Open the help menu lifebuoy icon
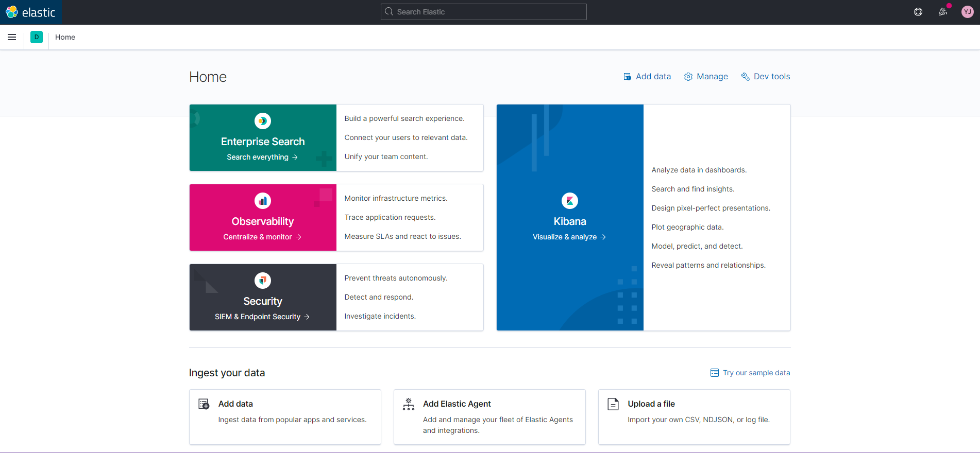Viewport: 980px width, 453px height. 918,12
